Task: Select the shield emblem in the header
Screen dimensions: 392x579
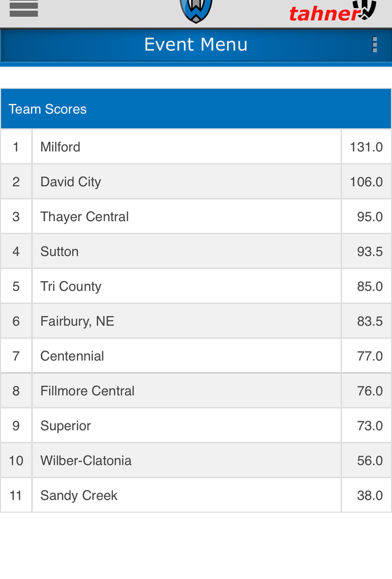Action: coord(196,8)
